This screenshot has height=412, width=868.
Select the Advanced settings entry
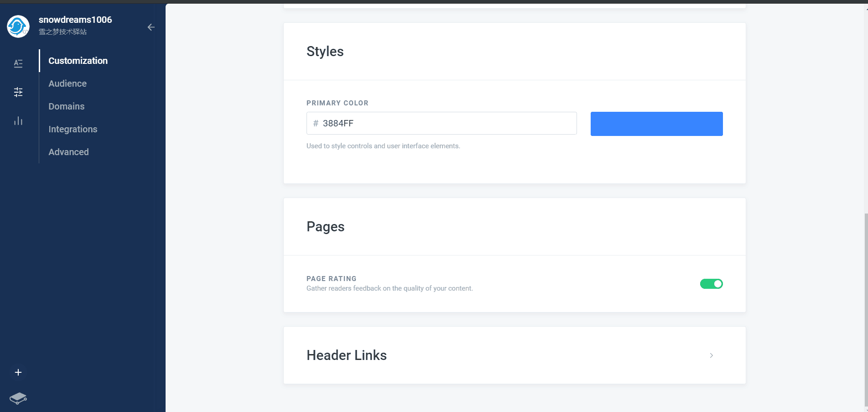point(68,152)
